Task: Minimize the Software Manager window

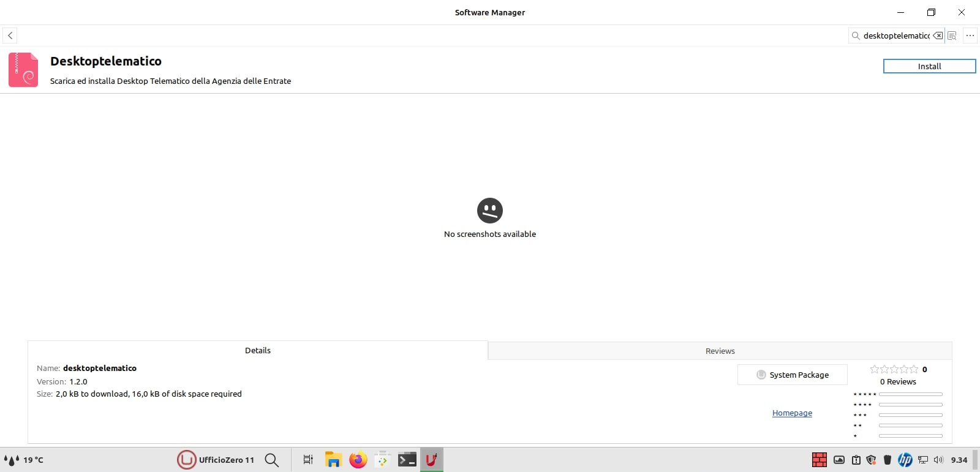Action: click(900, 12)
